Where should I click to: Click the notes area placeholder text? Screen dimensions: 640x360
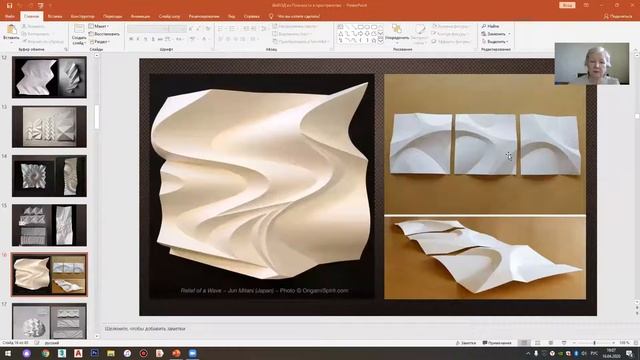[x=145, y=329]
